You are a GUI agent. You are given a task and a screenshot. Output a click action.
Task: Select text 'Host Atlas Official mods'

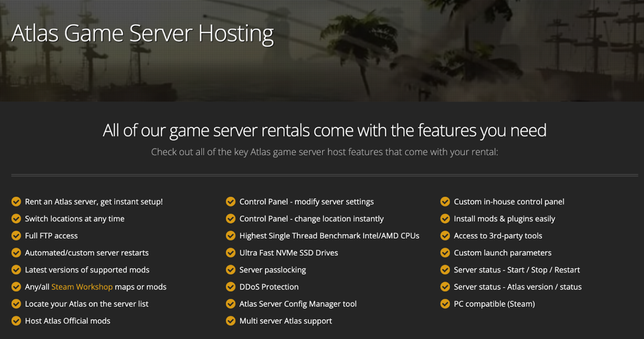[x=68, y=321]
